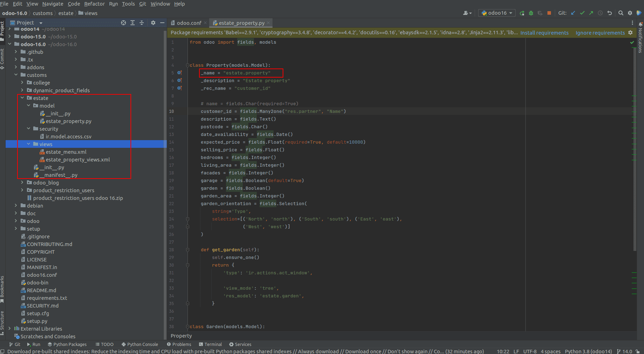The width and height of the screenshot is (644, 354).
Task: Click 4 spaces indent setting in status bar
Action: 551,351
